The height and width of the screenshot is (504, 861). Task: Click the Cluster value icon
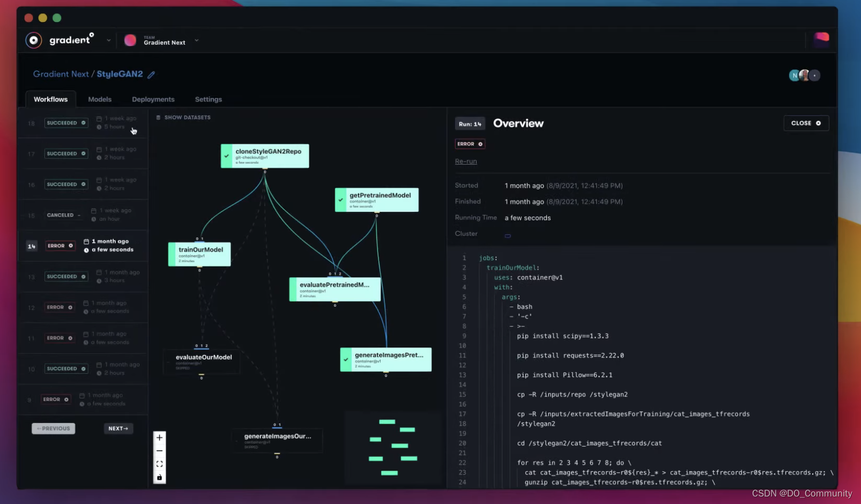tap(508, 235)
